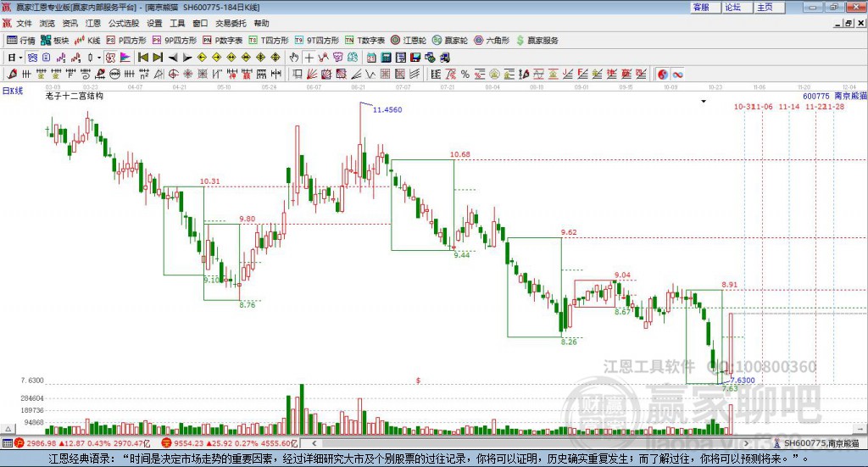The width and height of the screenshot is (868, 467).
Task: Select the gold circled 金 ratio tool
Action: 494,74
